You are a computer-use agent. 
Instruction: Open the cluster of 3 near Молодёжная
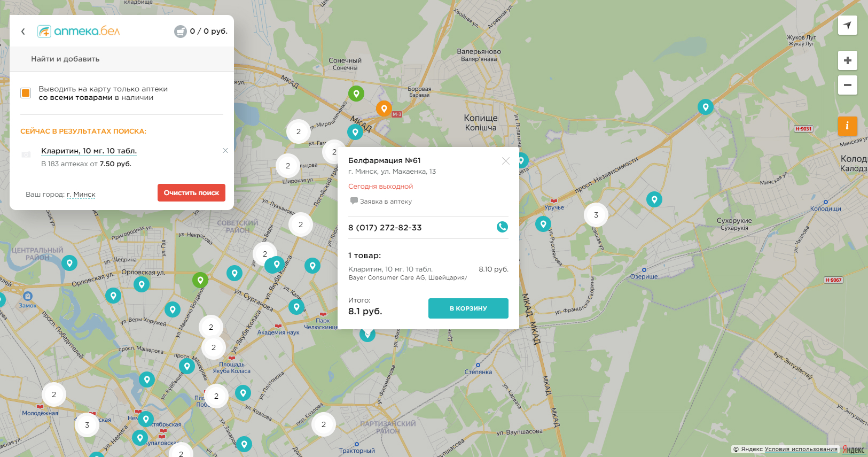(x=87, y=425)
